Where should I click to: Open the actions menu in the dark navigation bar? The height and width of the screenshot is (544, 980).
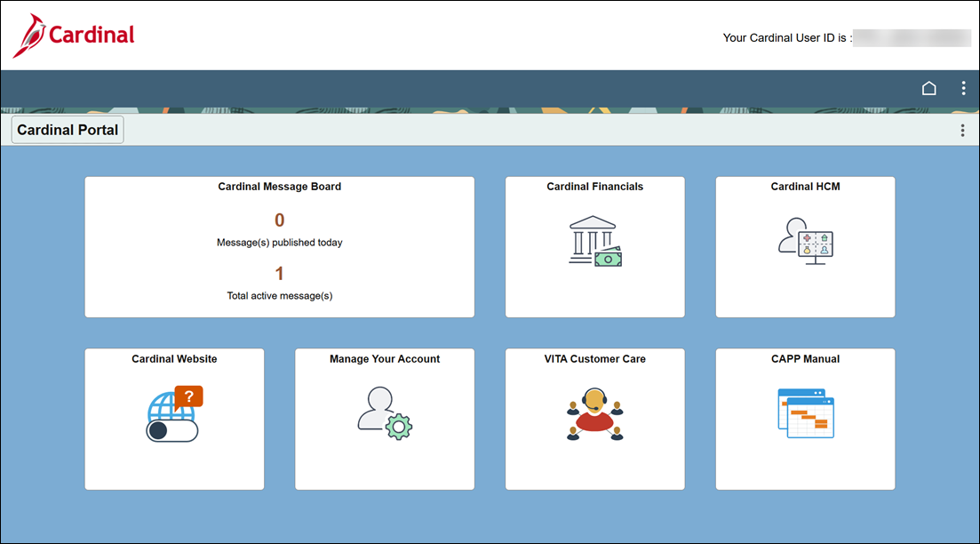pos(963,88)
